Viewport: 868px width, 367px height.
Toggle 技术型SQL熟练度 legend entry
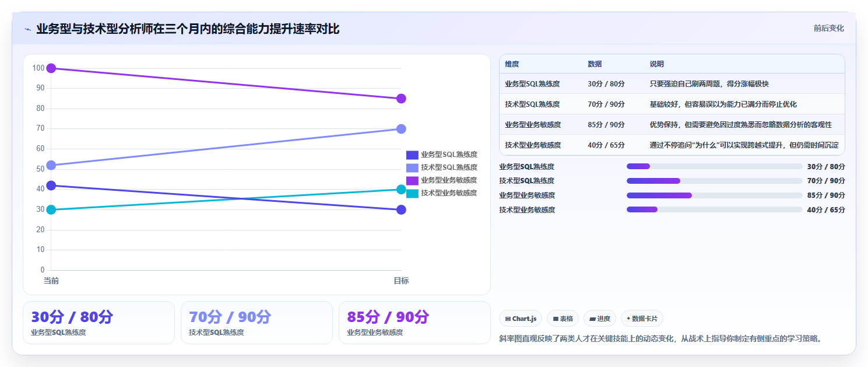pos(441,167)
